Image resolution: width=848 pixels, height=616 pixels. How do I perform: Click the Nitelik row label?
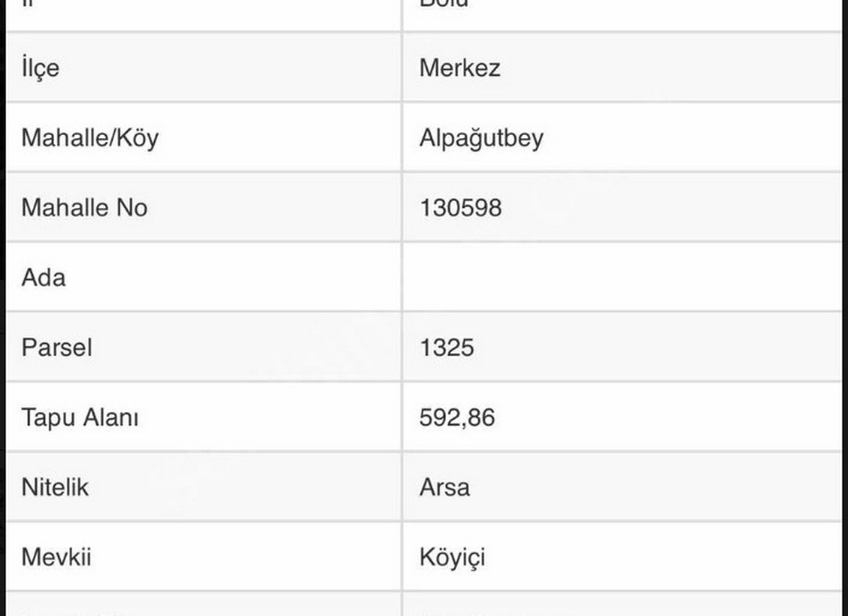tap(55, 487)
